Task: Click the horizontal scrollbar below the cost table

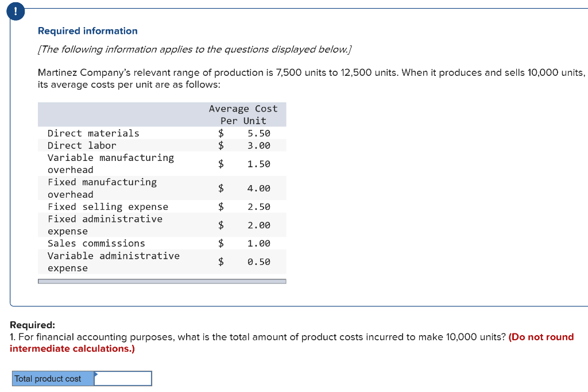Action: [162, 281]
